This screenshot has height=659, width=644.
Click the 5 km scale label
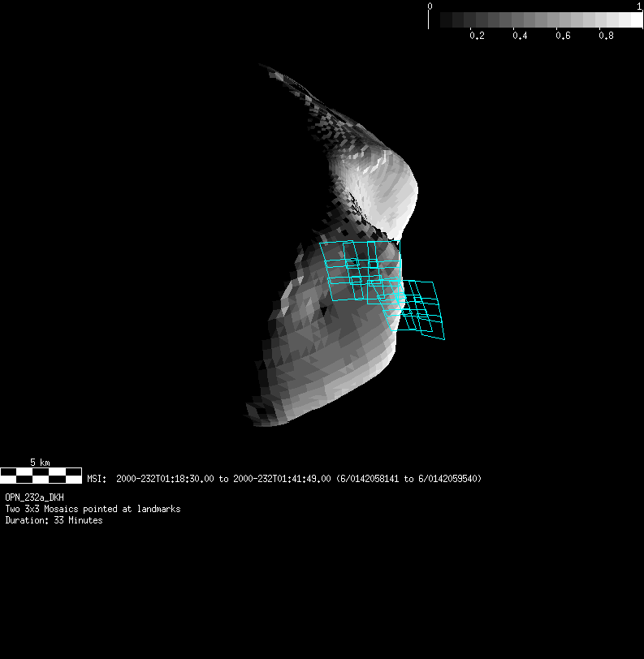pyautogui.click(x=40, y=463)
